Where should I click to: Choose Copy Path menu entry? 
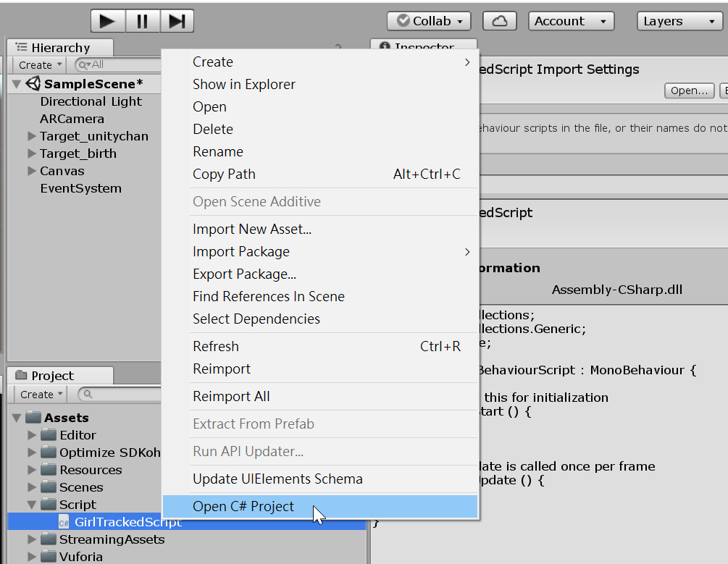320,174
